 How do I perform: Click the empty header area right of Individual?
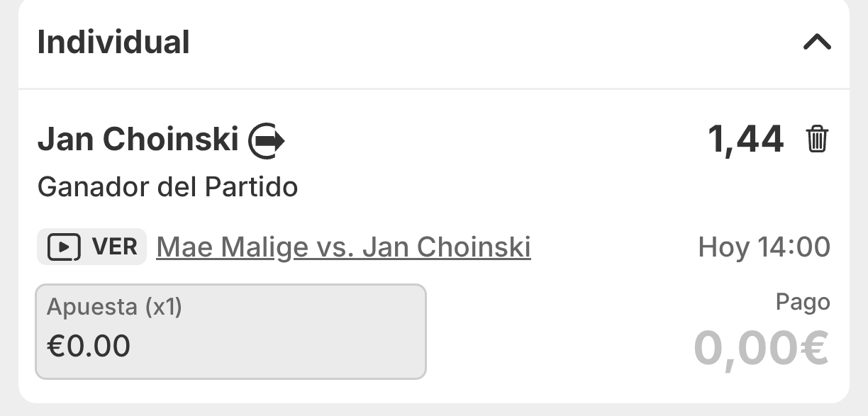pyautogui.click(x=496, y=43)
